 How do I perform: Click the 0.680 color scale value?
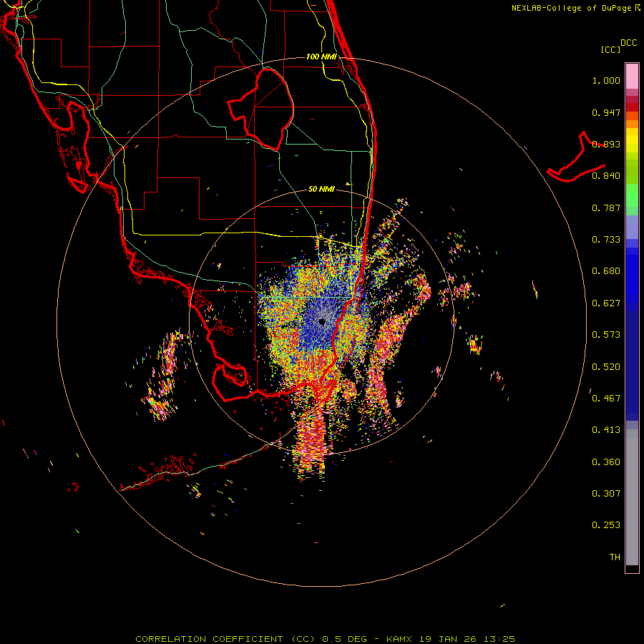pyautogui.click(x=606, y=271)
